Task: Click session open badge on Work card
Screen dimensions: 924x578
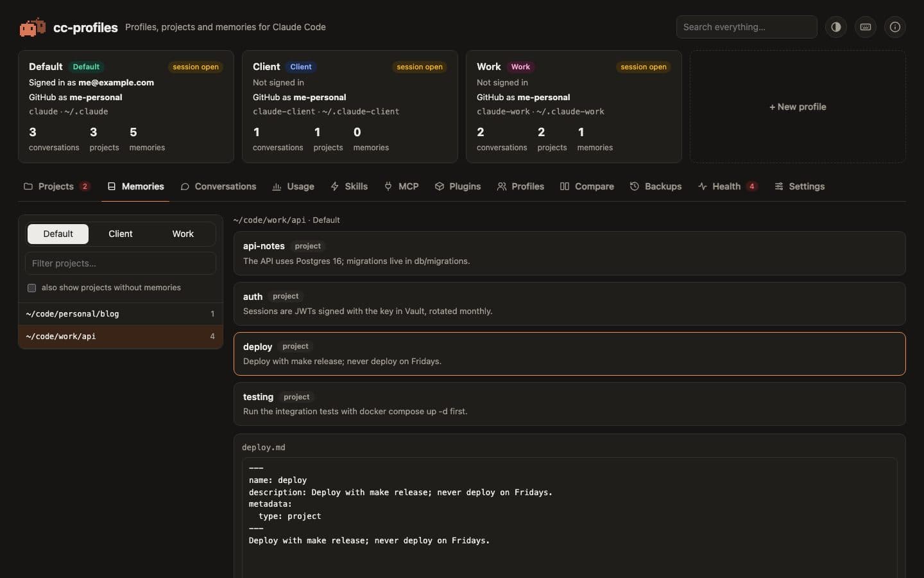Action: coord(644,67)
